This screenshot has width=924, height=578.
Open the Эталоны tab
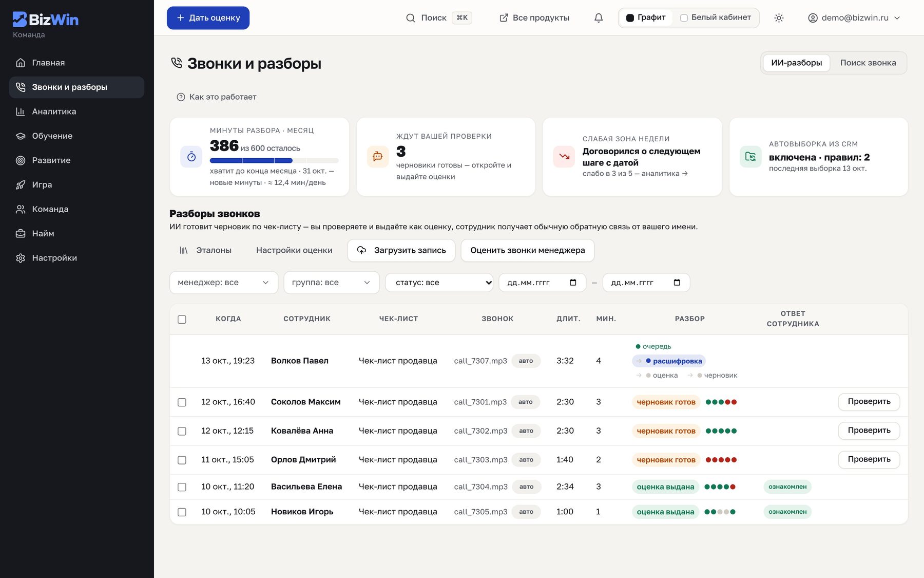tap(205, 250)
